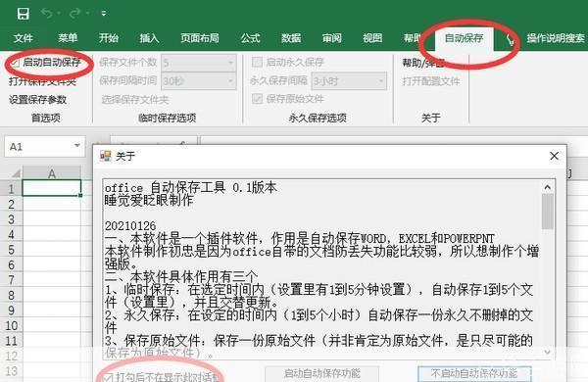
Task: Click the dialog text scrollbar up arrow
Action: [548, 187]
